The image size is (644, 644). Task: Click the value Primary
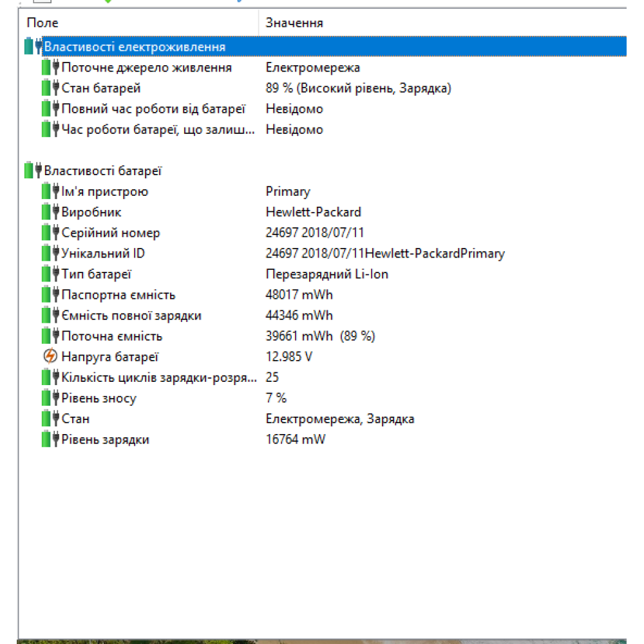tap(288, 191)
